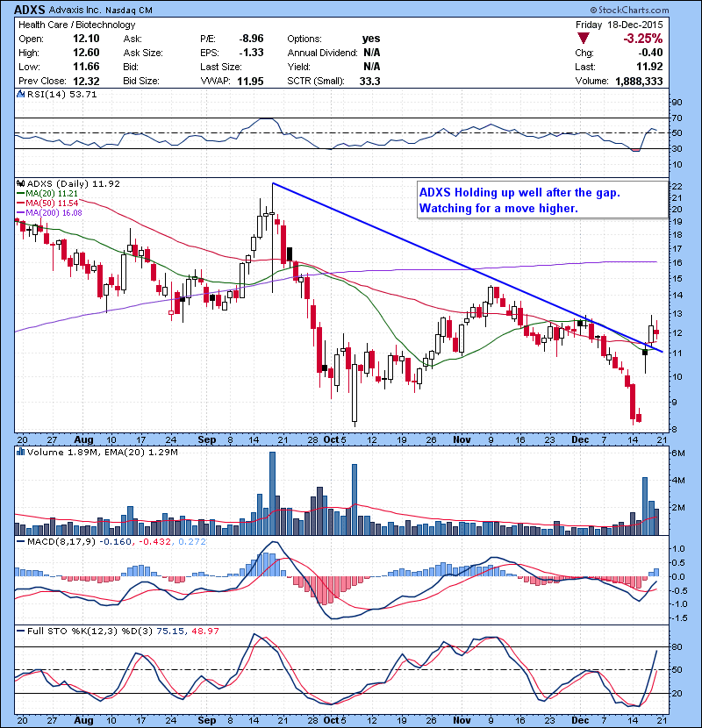
Task: Select the ADXS ticker symbol in the title
Action: point(30,10)
